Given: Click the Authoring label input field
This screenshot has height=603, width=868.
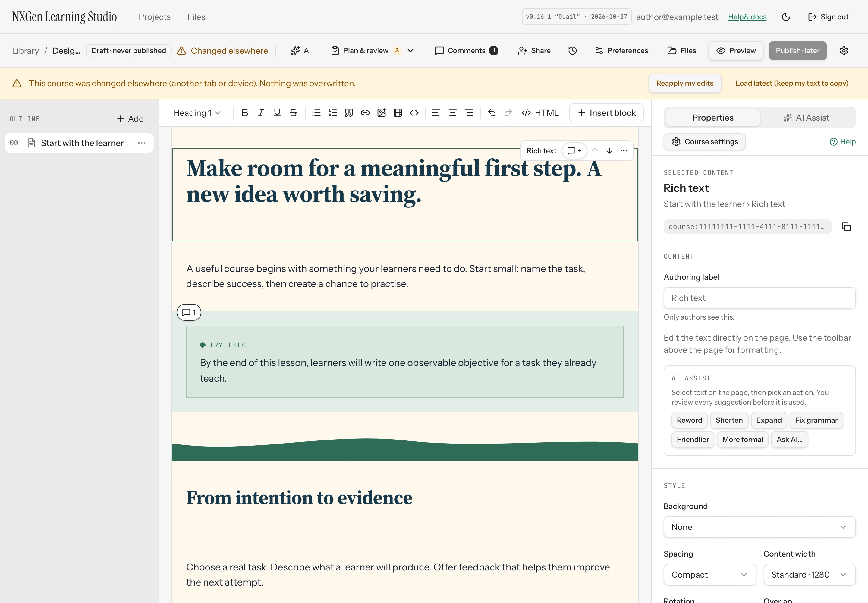Looking at the screenshot, I should pos(759,298).
